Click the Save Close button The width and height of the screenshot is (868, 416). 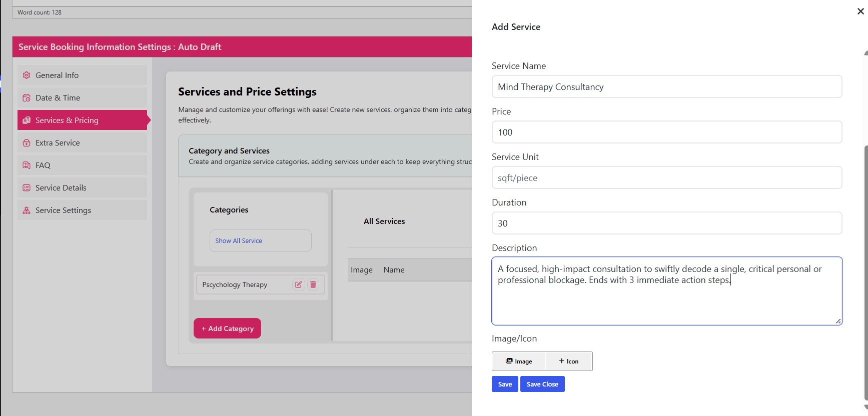542,384
